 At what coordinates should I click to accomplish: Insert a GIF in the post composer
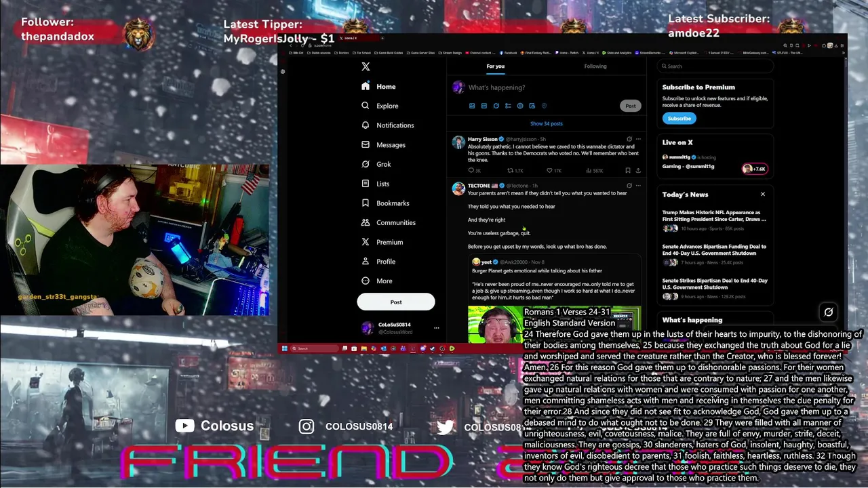point(484,106)
